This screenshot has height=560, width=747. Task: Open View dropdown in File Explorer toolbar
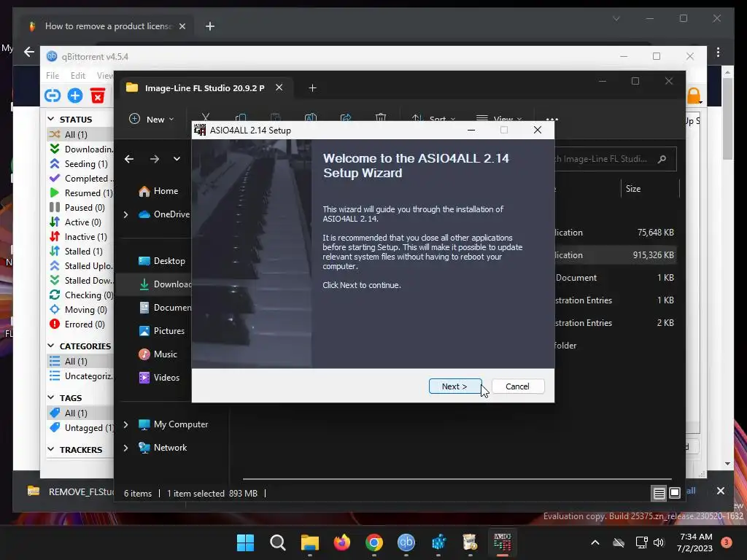(x=499, y=118)
